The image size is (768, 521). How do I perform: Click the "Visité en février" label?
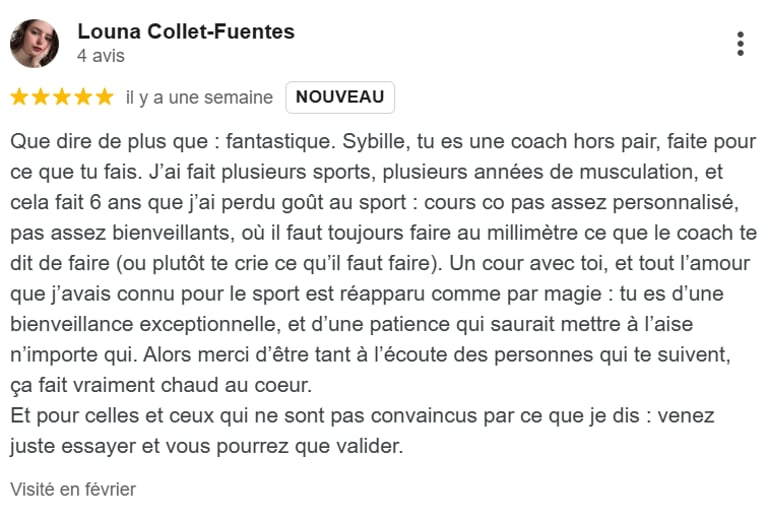(x=73, y=489)
